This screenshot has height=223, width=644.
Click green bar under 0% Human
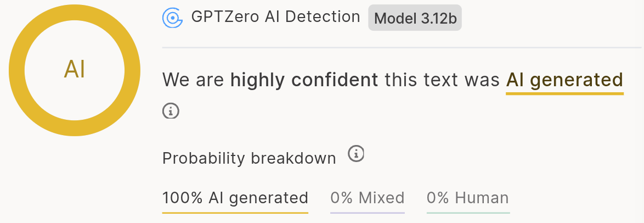click(468, 212)
